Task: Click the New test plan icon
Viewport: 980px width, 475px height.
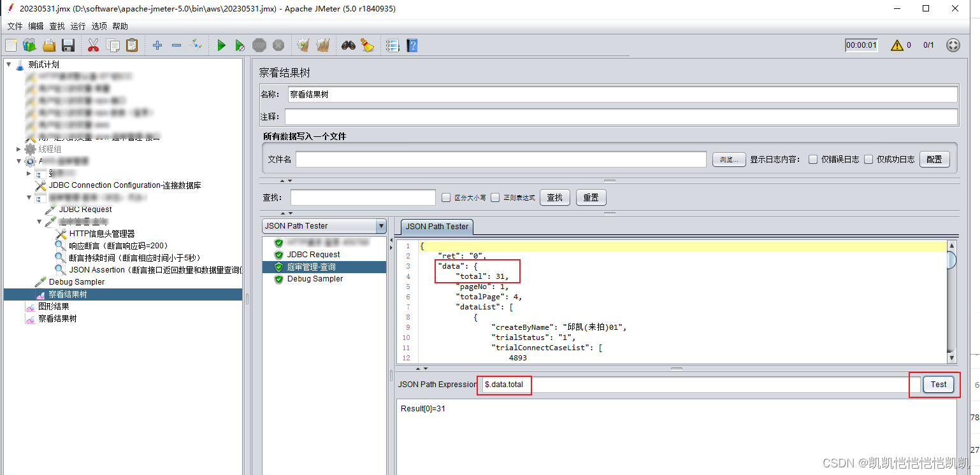Action: (11, 45)
